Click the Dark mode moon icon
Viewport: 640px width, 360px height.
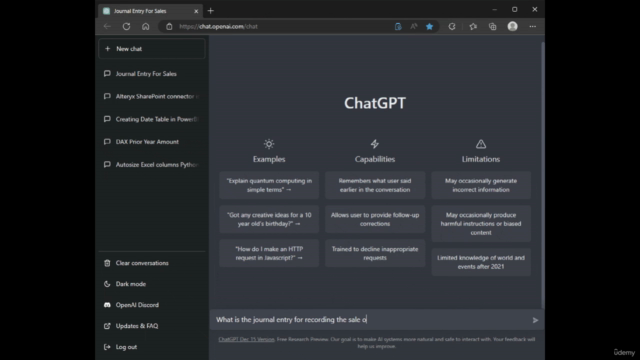(x=107, y=284)
